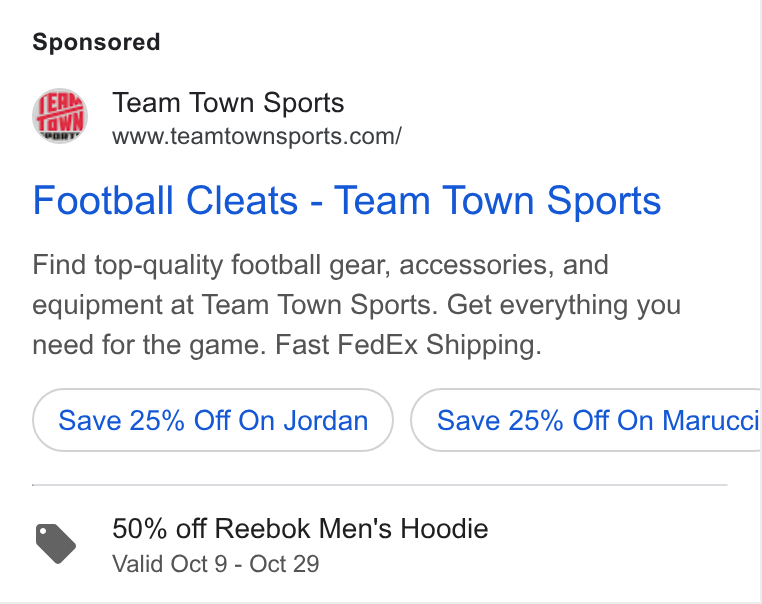Click the Sponsored label

96,42
